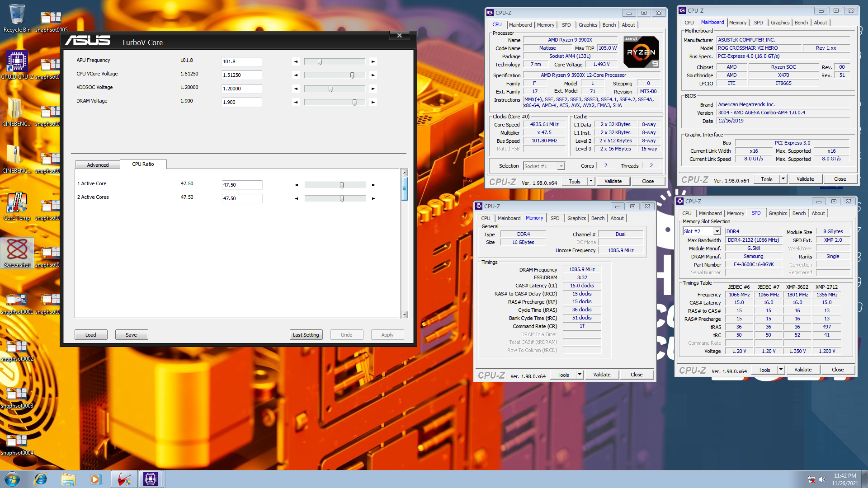The width and height of the screenshot is (868, 488).
Task: Open About tab in the CPU-Z SPD window
Action: click(x=818, y=213)
